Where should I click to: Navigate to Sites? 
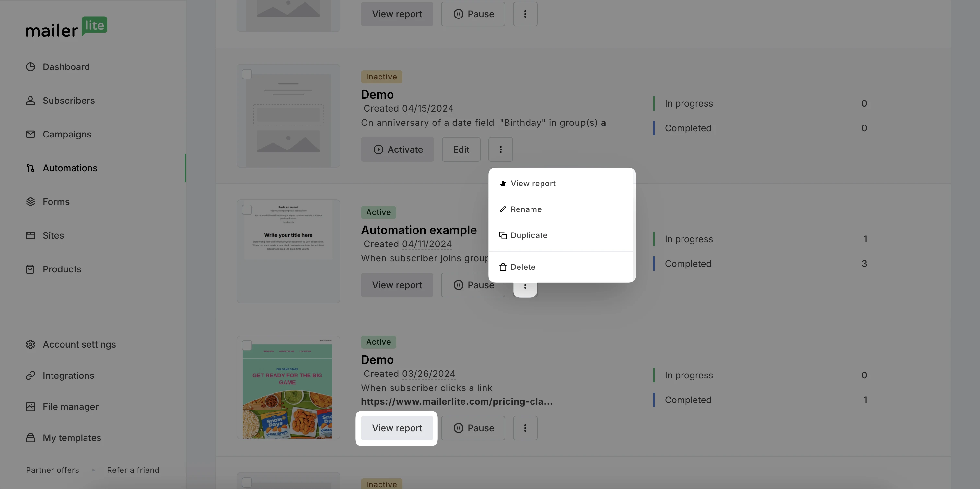45,235
